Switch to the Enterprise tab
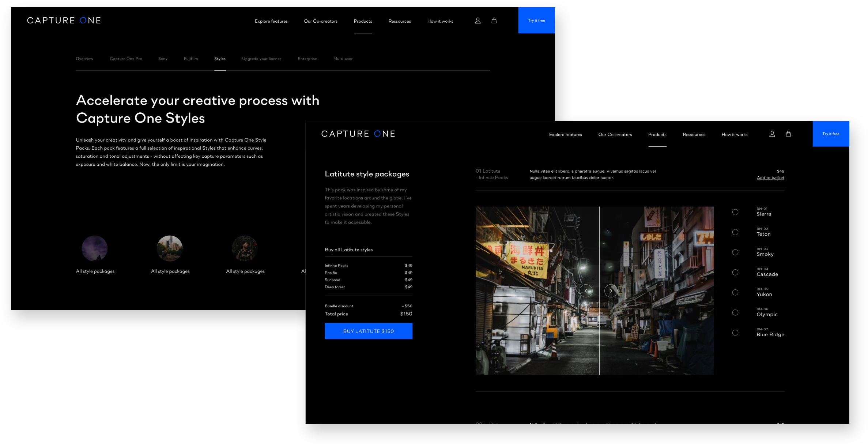Image resolution: width=868 pixels, height=446 pixels. coord(307,59)
